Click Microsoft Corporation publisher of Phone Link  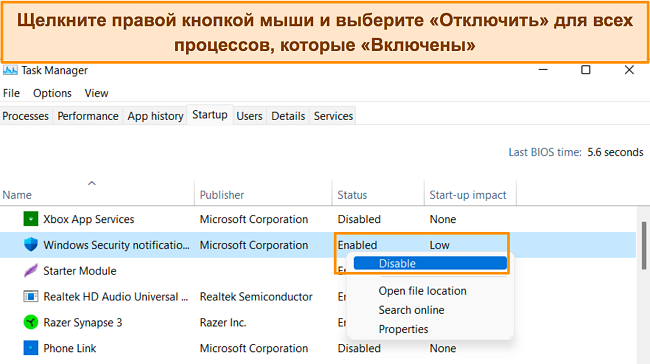click(x=254, y=348)
